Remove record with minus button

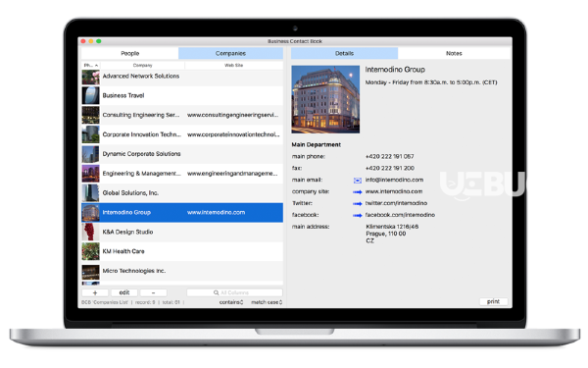click(x=154, y=292)
